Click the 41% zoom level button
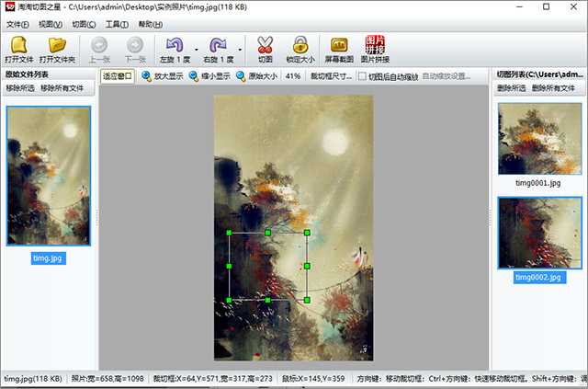 point(293,76)
